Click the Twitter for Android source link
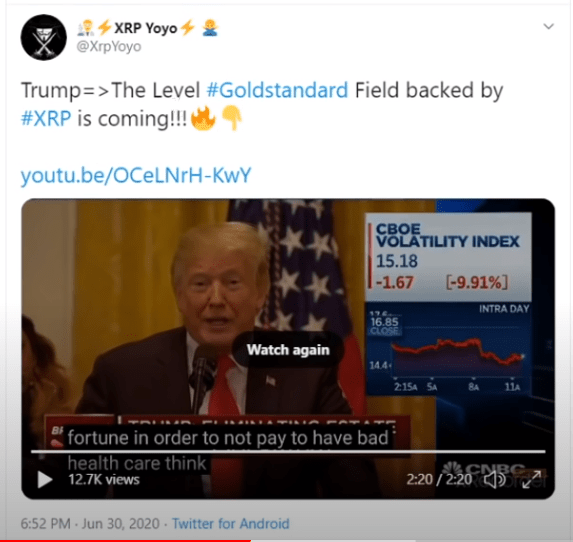The height and width of the screenshot is (542, 573). point(231,523)
